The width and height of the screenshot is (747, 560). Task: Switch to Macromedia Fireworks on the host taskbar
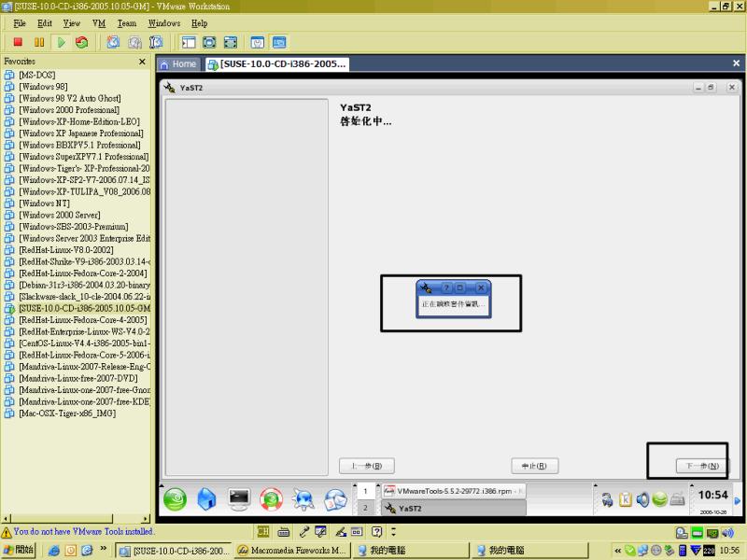(292, 551)
